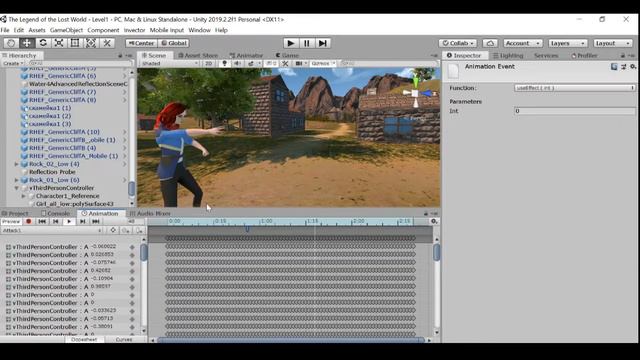Open the Component menu
The width and height of the screenshot is (640, 360).
tap(103, 30)
